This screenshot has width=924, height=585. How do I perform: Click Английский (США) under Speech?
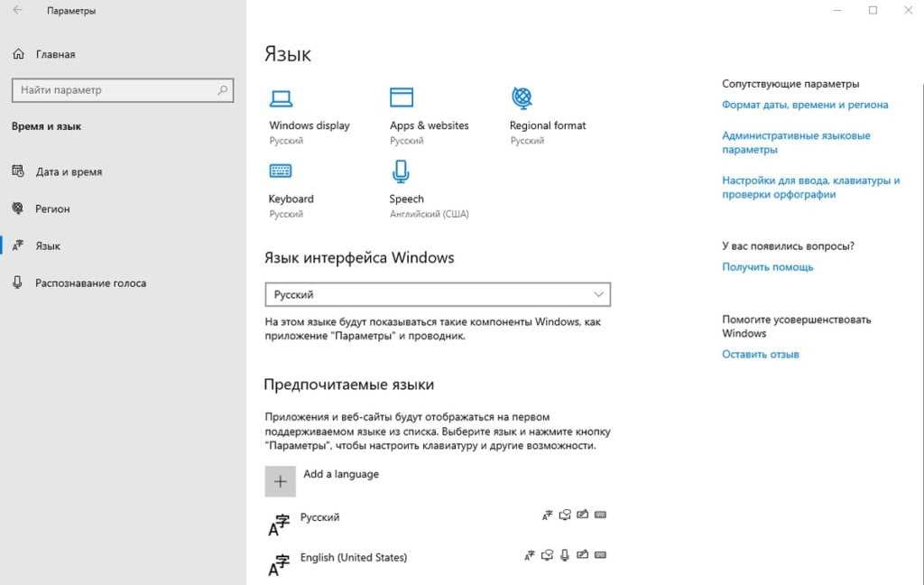pos(429,214)
